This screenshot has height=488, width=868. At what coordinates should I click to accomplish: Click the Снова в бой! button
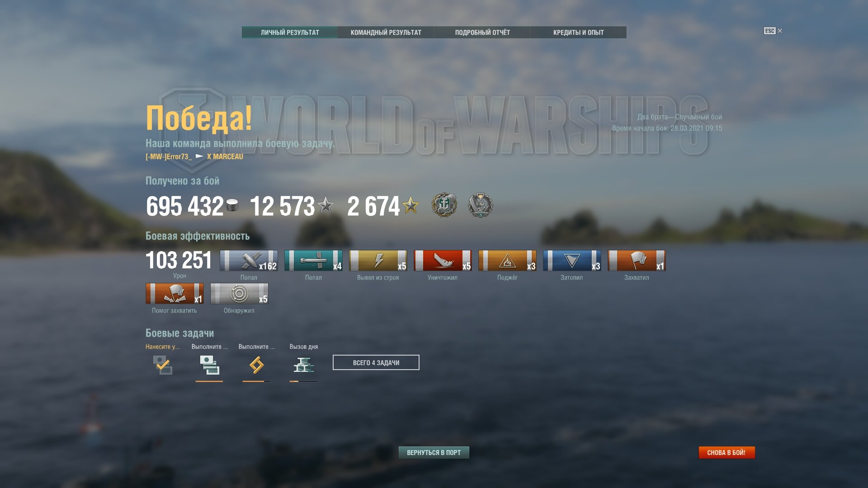tap(726, 452)
